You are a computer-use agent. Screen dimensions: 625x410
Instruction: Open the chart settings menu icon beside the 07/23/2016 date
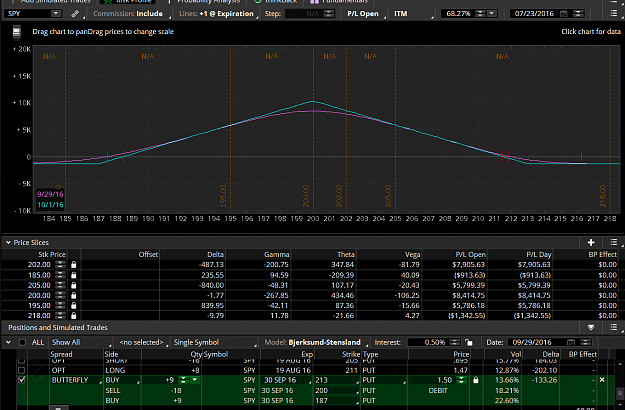coord(614,14)
